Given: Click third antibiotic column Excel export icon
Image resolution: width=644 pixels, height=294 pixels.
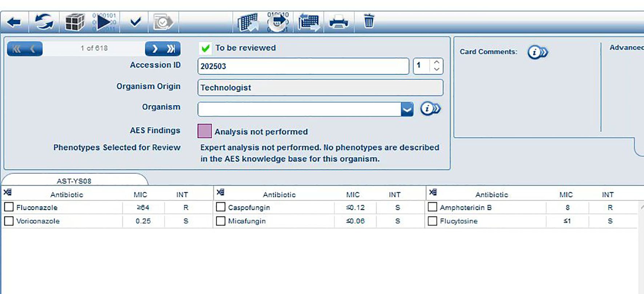Looking at the screenshot, I should [433, 192].
